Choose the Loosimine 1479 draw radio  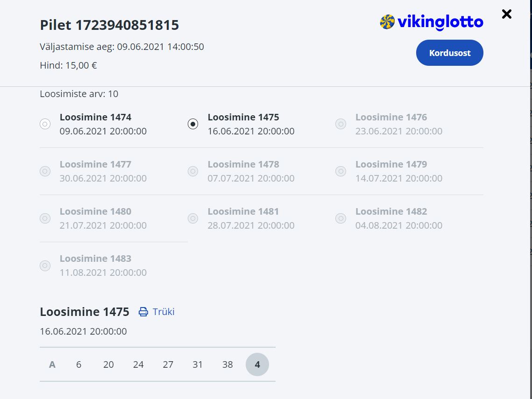click(x=341, y=171)
